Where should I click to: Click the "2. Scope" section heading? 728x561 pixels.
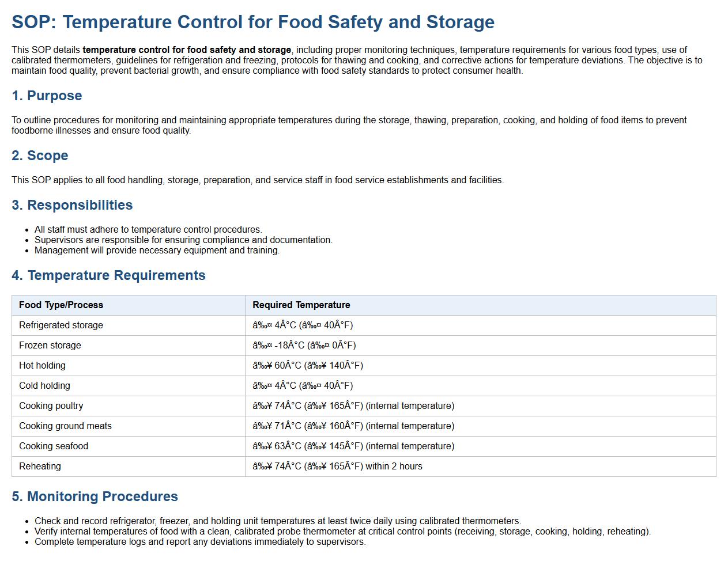coord(40,156)
